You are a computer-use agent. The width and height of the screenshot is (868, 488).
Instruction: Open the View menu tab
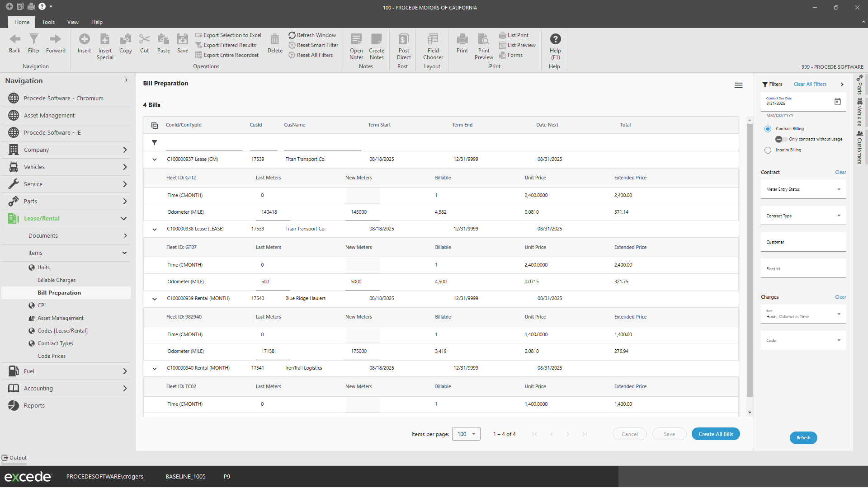click(73, 22)
